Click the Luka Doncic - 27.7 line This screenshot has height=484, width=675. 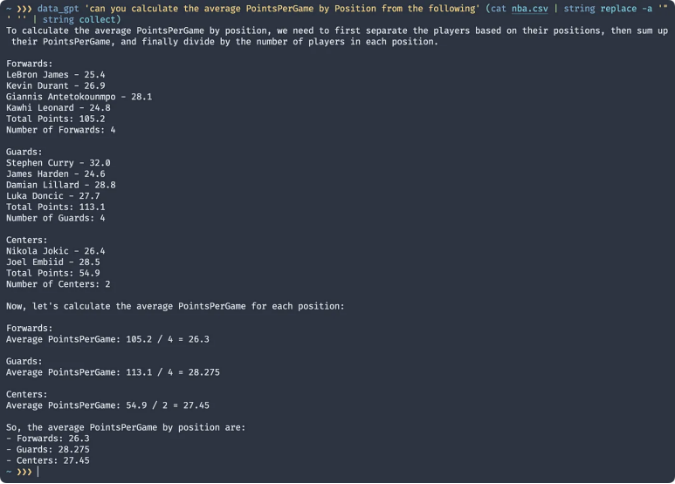(55, 195)
